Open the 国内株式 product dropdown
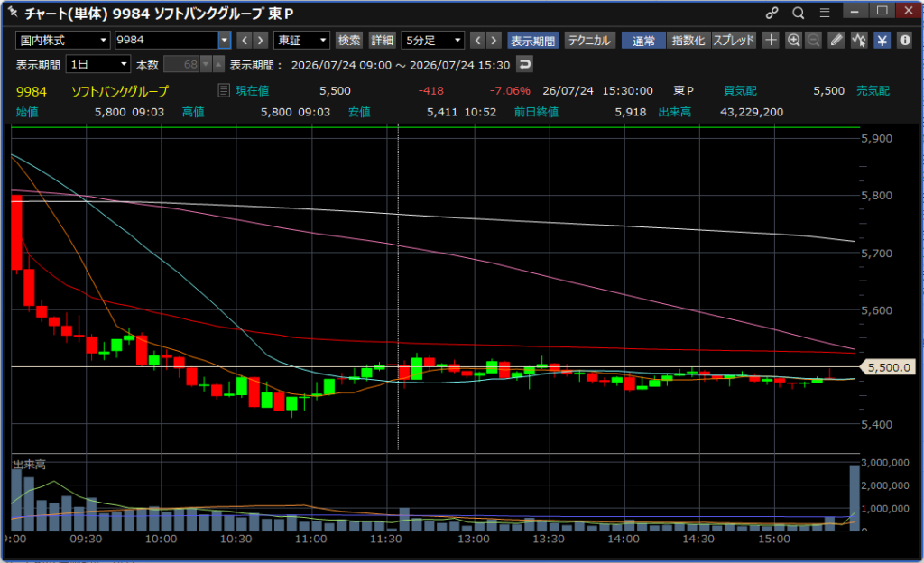924x563 pixels. tap(63, 40)
